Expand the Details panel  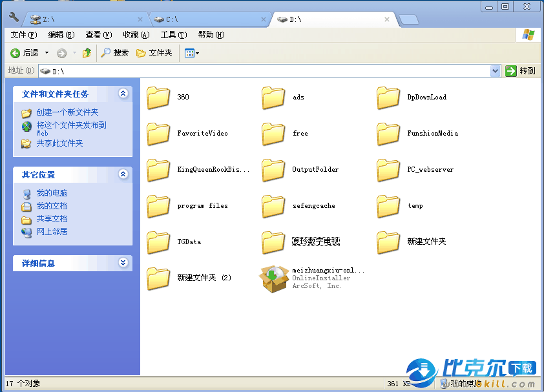click(x=123, y=263)
